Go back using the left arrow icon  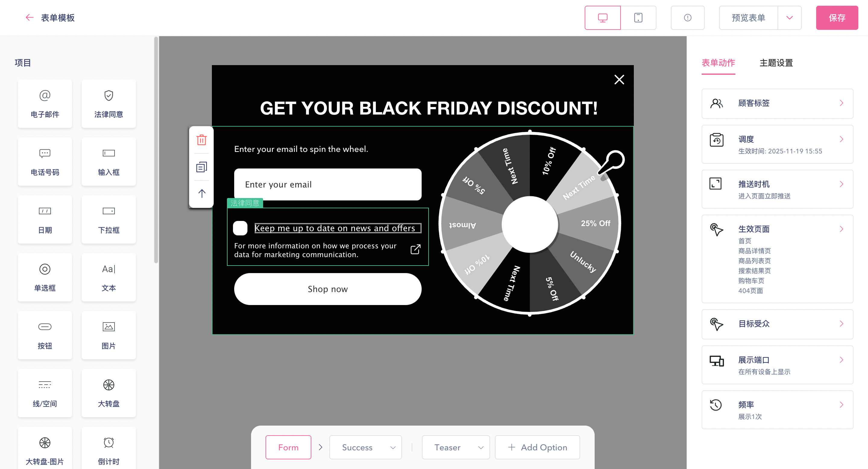coord(30,17)
